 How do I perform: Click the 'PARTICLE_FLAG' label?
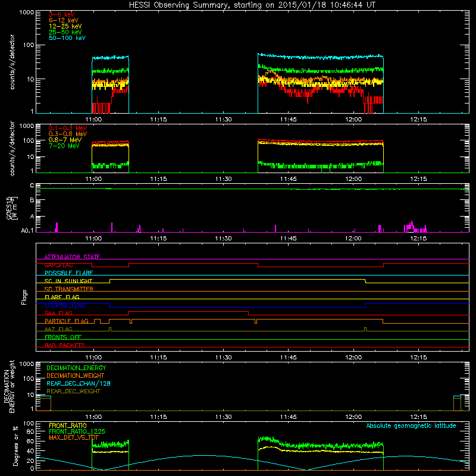click(67, 321)
